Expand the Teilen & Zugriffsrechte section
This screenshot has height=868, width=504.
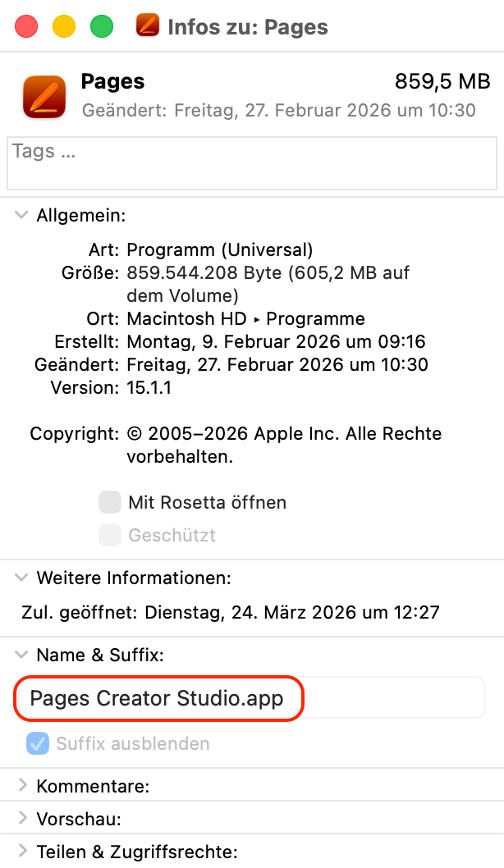click(x=21, y=851)
